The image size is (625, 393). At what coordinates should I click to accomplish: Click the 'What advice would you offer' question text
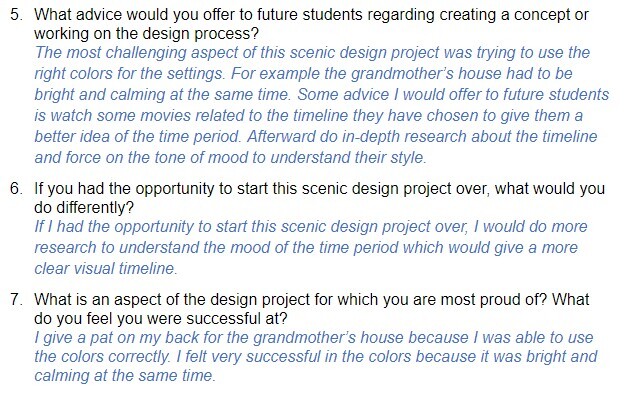point(311,15)
